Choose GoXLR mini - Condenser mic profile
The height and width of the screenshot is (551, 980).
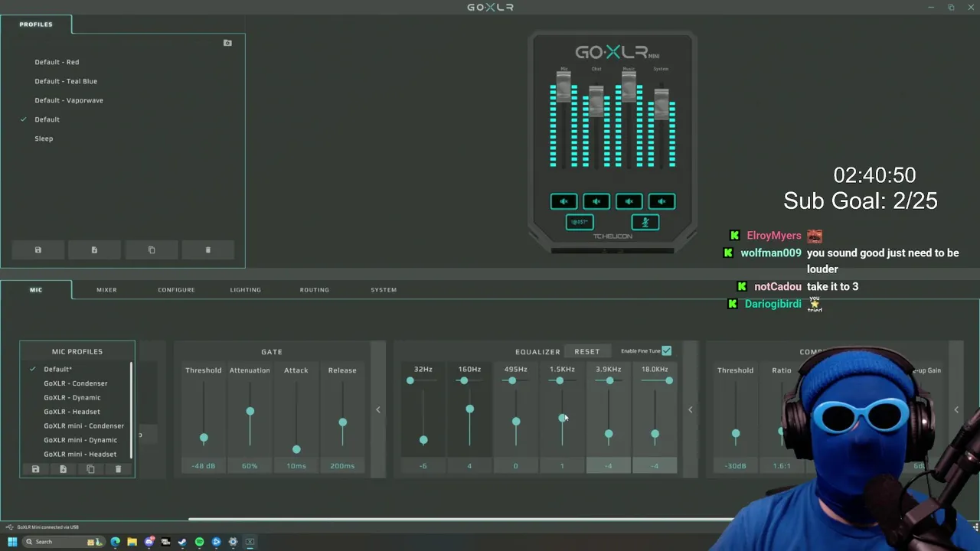pyautogui.click(x=83, y=425)
